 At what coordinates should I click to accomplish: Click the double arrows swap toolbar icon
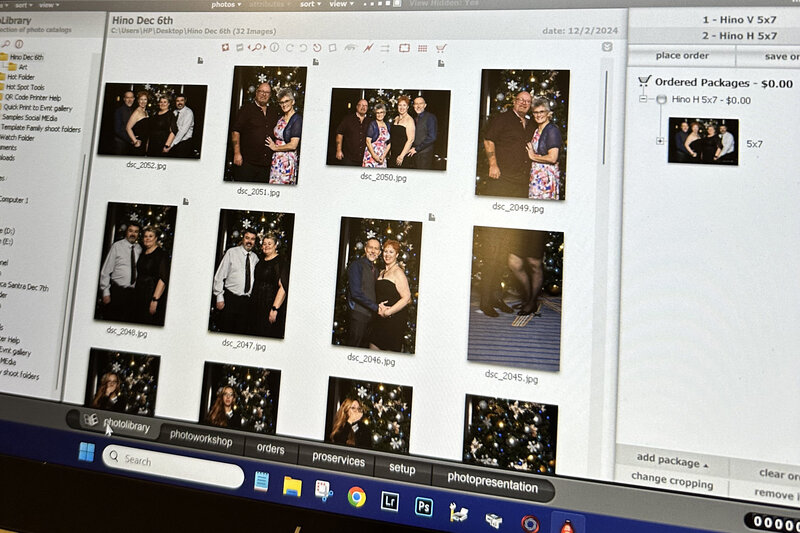(385, 48)
